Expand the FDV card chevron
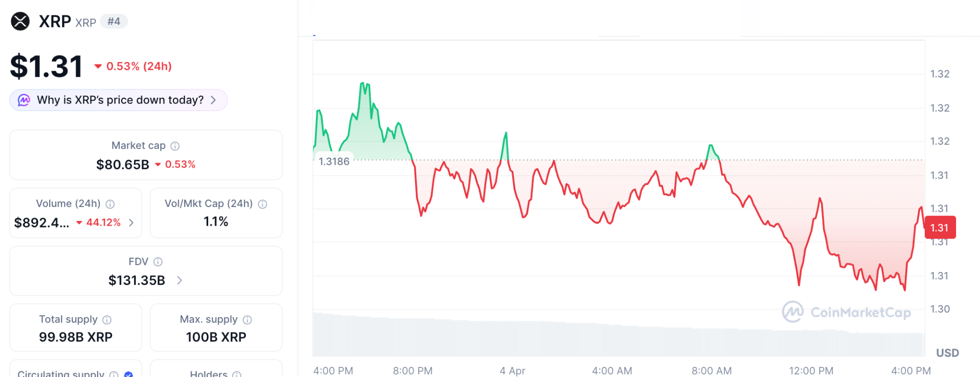 coord(179,280)
